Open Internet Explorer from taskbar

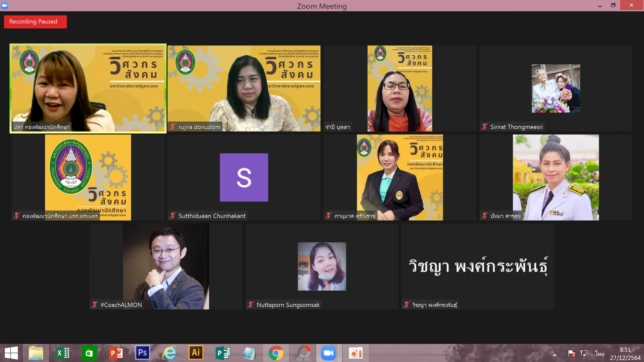point(169,353)
